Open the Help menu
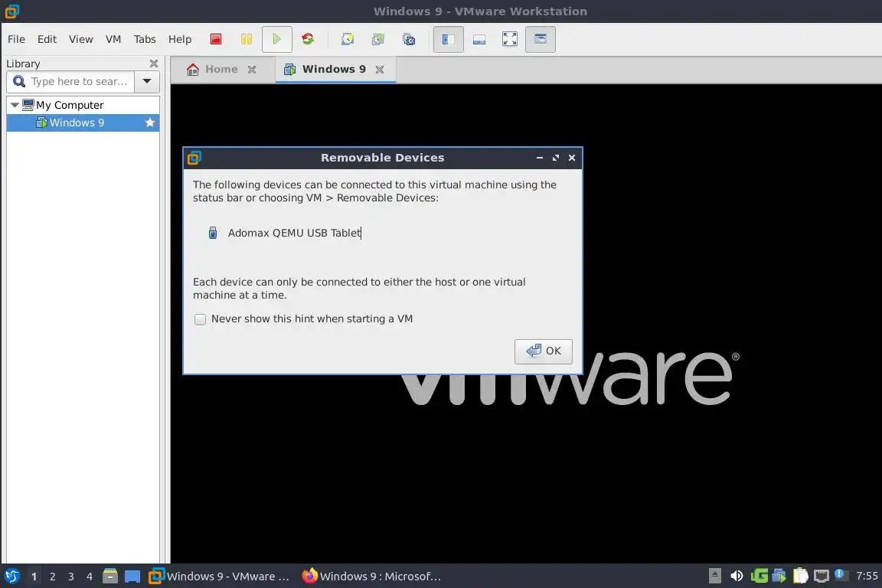This screenshot has height=588, width=882. [x=180, y=39]
